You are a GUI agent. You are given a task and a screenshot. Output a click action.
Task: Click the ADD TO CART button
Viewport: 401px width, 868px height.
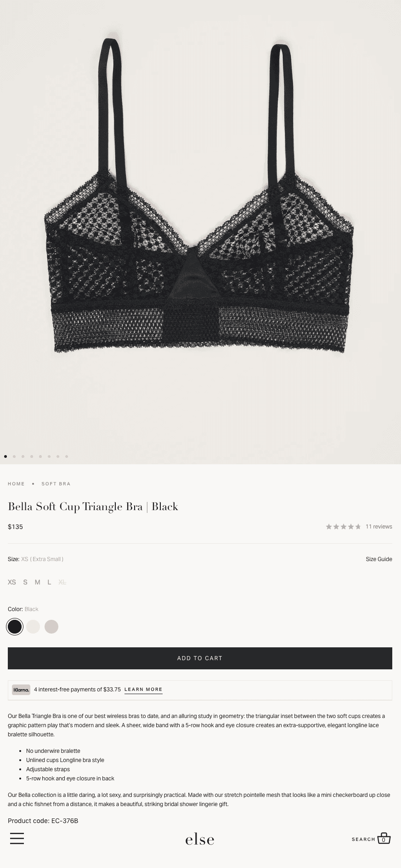200,658
